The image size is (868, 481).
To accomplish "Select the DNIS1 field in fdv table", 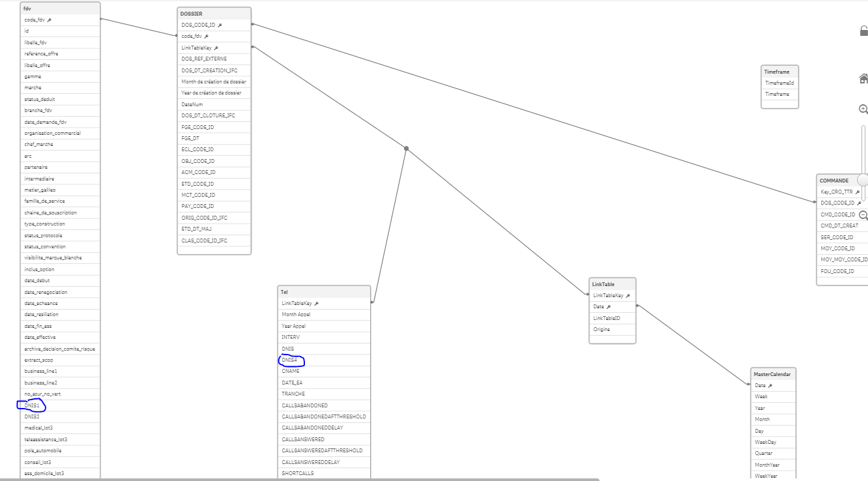I will (61, 405).
